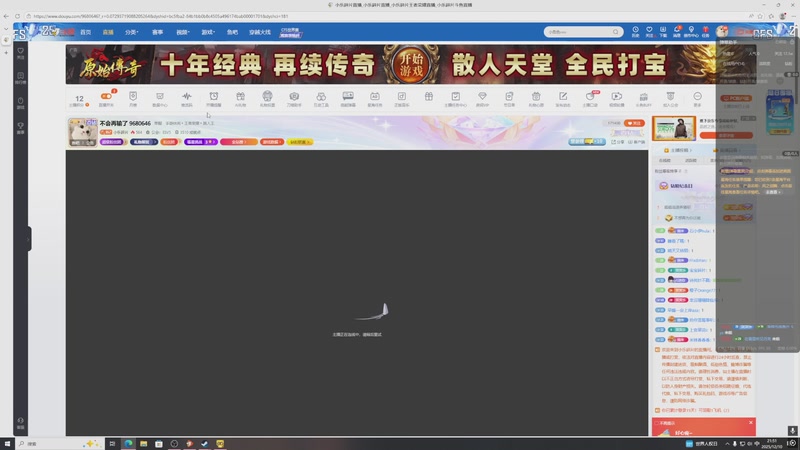The width and height of the screenshot is (800, 450).
Task: Open the shield badge icon in streamer toolbar
Action: coord(133,96)
